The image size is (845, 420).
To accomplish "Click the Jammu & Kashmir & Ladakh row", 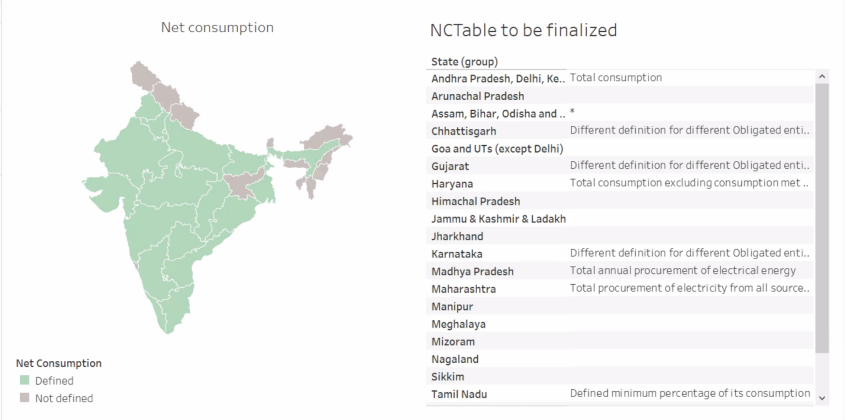I will coord(498,219).
